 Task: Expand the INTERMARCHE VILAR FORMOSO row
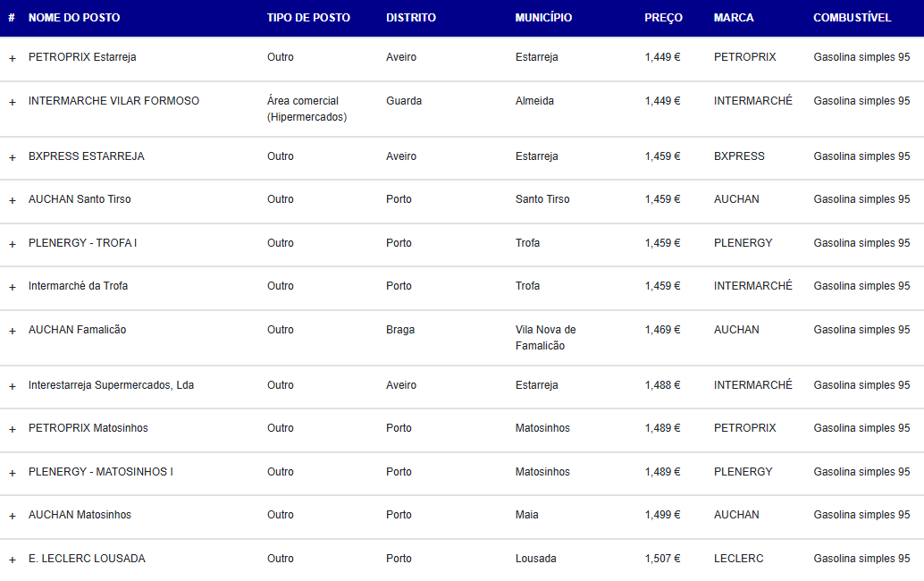coord(12,102)
